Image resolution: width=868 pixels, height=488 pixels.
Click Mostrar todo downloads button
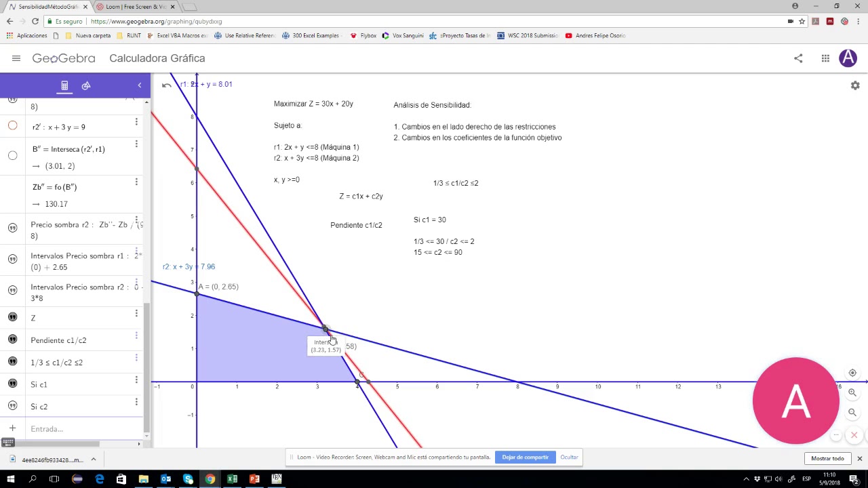pos(827,458)
